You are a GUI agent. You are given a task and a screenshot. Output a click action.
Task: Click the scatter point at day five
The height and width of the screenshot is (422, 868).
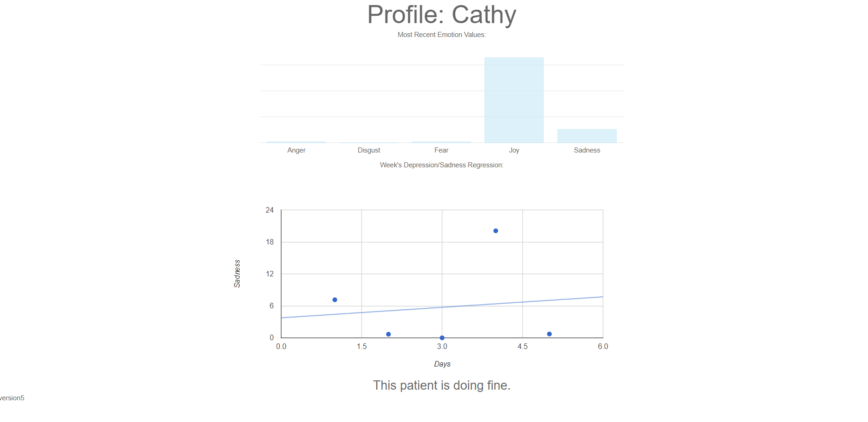(x=549, y=334)
